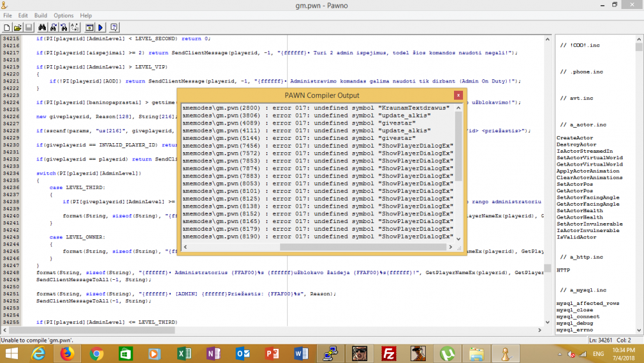The width and height of the screenshot is (644, 363).
Task: Click the Find Previous binoculars icon
Action: pyautogui.click(x=64, y=28)
